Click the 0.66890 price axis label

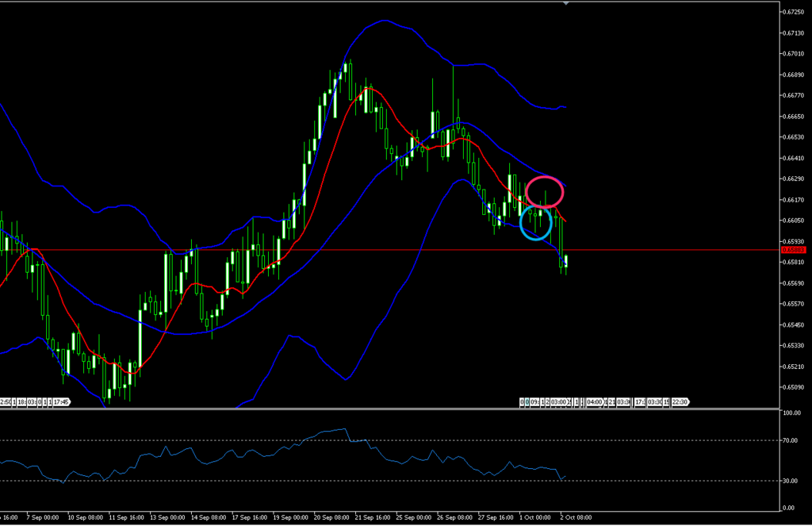(x=794, y=75)
